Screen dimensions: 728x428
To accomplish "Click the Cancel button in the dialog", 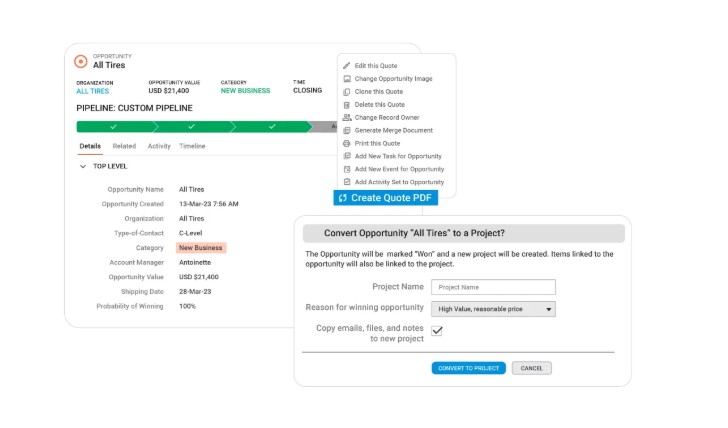I will (x=531, y=368).
